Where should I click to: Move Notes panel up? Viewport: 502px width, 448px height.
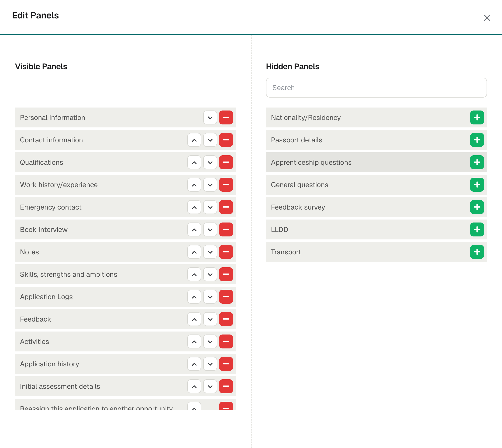click(x=194, y=252)
